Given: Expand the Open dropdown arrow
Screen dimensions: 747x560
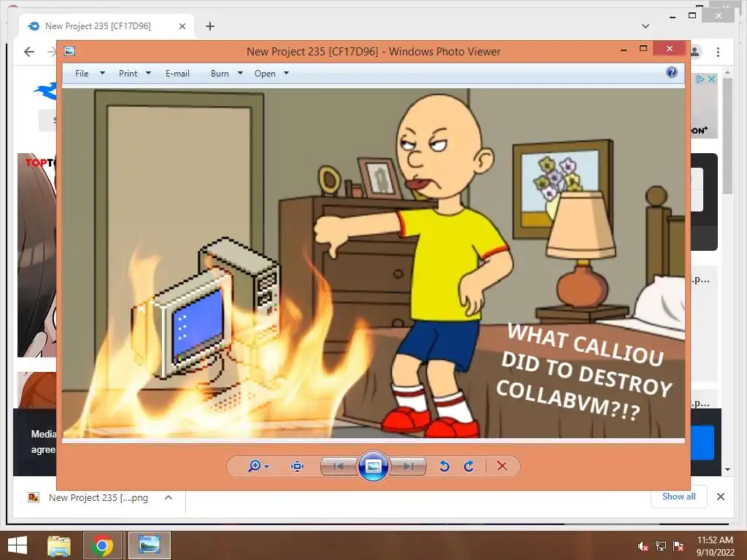Looking at the screenshot, I should [286, 74].
